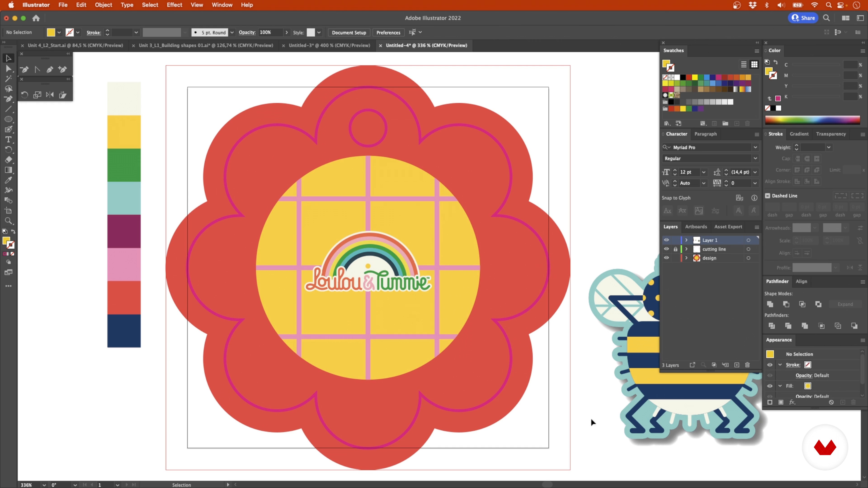
Task: Select the Artboard tool
Action: tap(8, 211)
